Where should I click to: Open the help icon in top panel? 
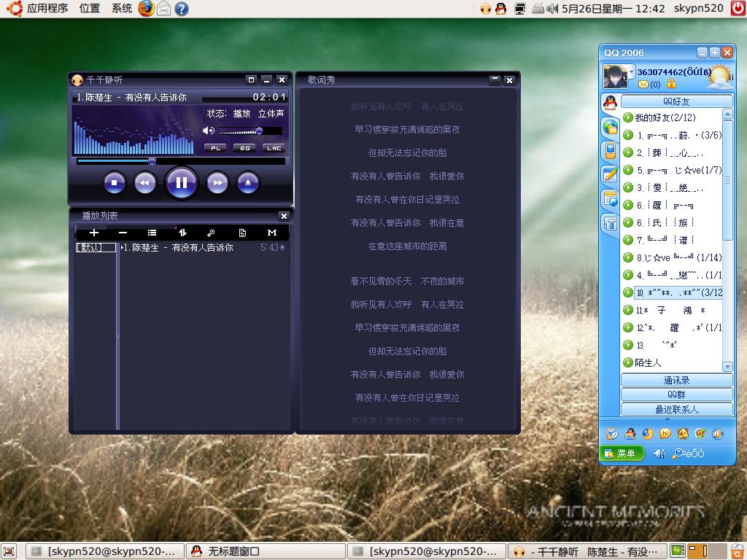182,9
